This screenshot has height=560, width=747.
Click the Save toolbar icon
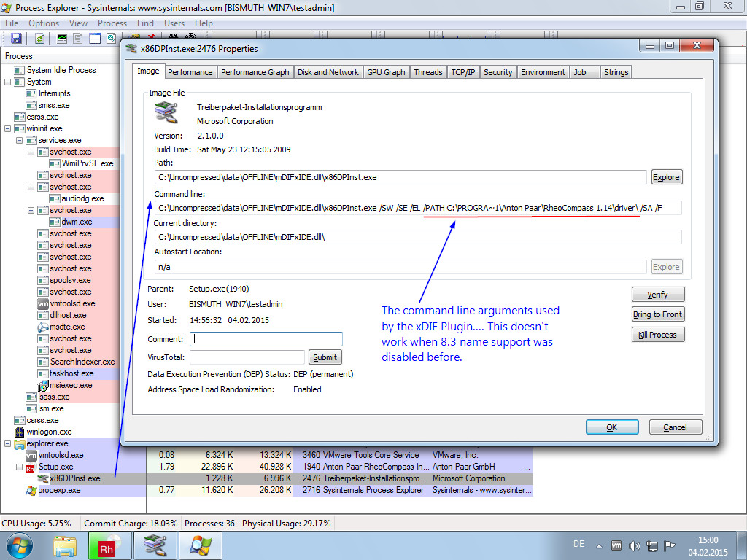16,39
